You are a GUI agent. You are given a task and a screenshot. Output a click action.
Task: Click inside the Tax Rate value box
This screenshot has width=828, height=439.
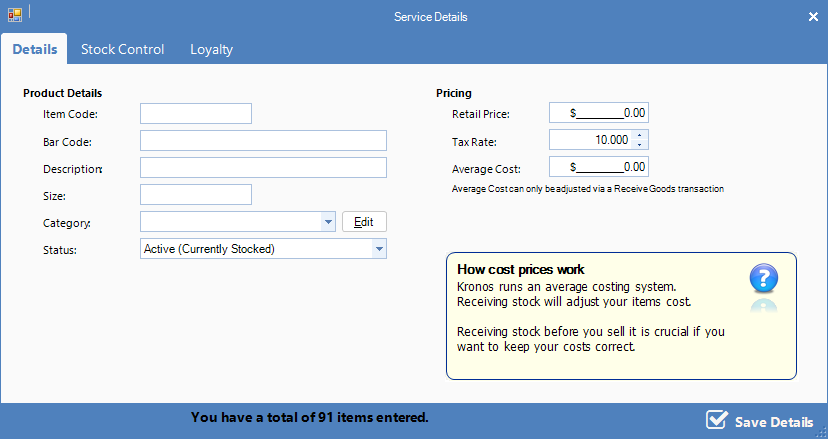590,140
